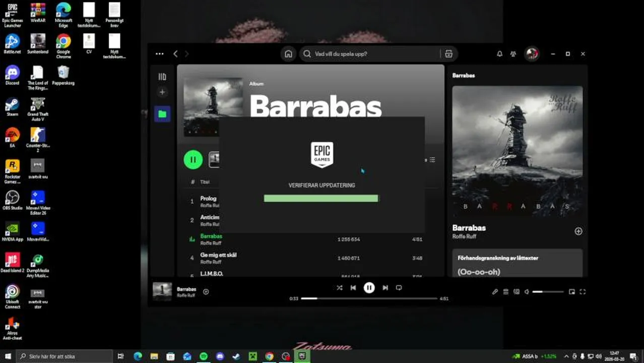The image size is (644, 363).
Task: Focus the 'Vad vill du spela upp?' search field
Action: tap(370, 54)
